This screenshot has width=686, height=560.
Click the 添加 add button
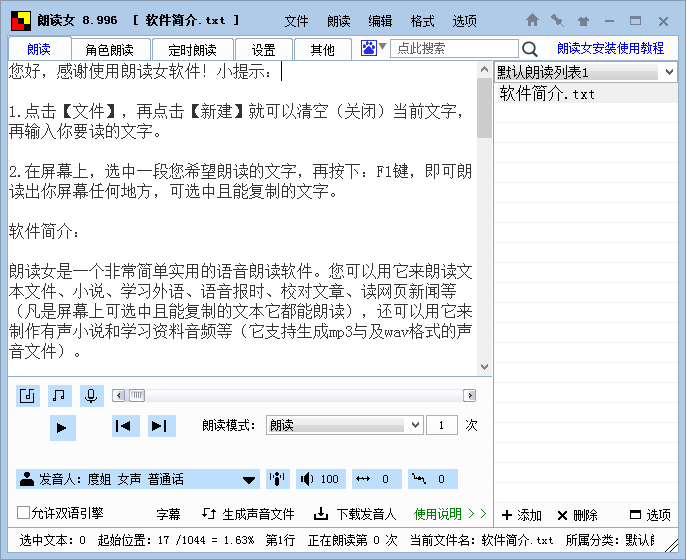coord(522,515)
